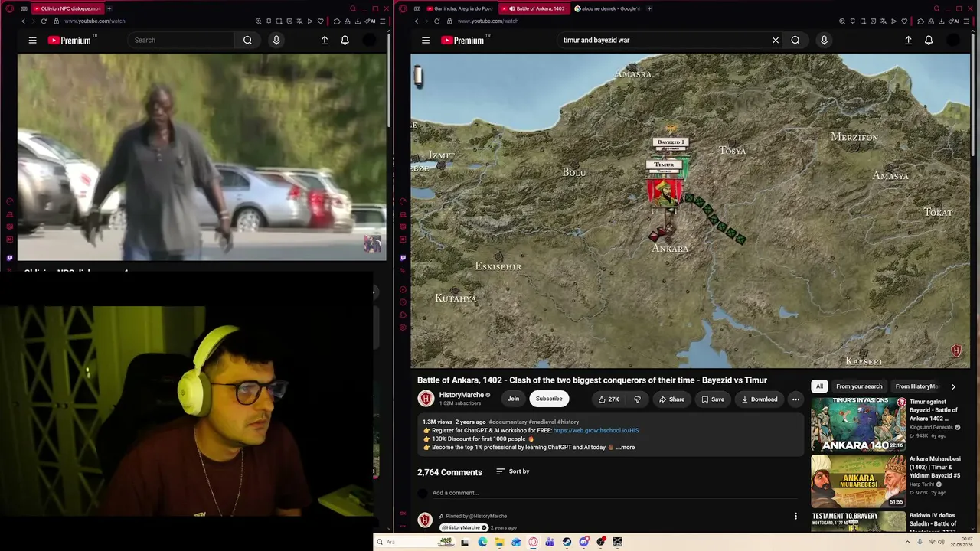Open Steam from the taskbar

pos(567,542)
